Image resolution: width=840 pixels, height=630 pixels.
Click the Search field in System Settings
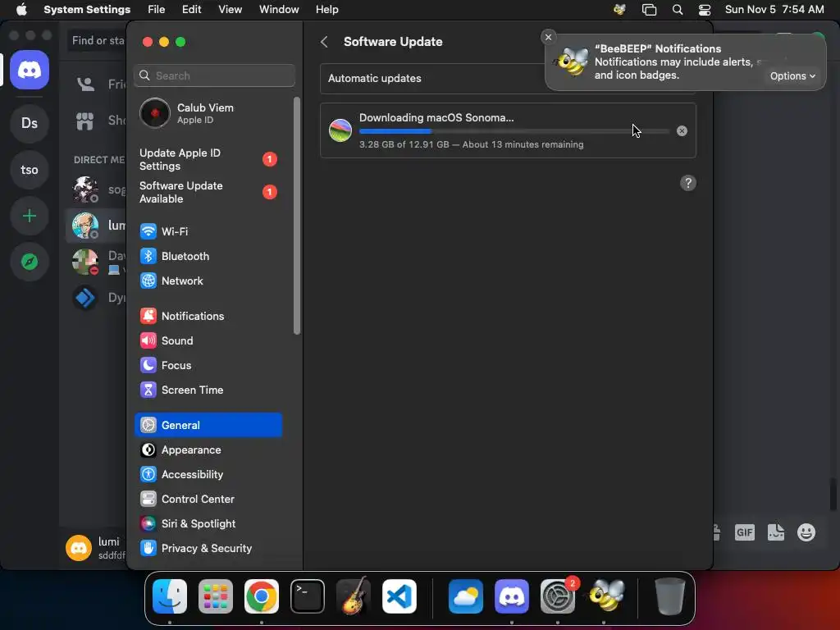pos(214,75)
